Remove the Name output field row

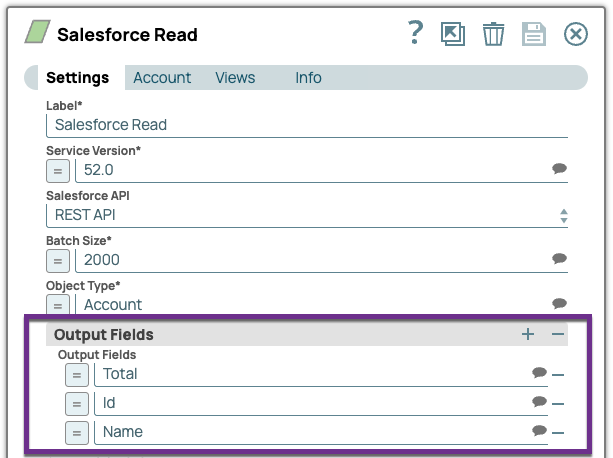(558, 433)
